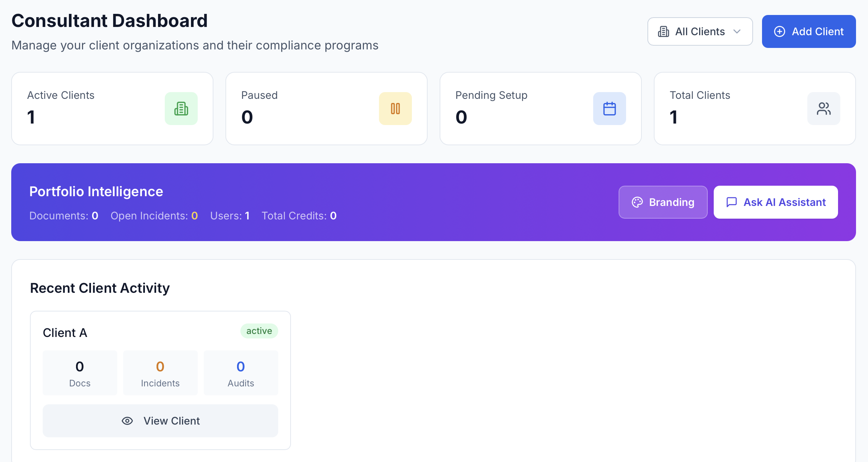This screenshot has height=462, width=868.
Task: Expand the All Clients chevron arrow
Action: 737,32
